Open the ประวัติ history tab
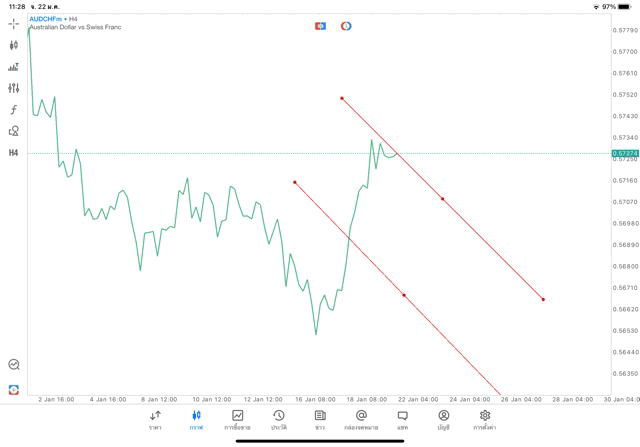The image size is (640, 447). (x=279, y=420)
